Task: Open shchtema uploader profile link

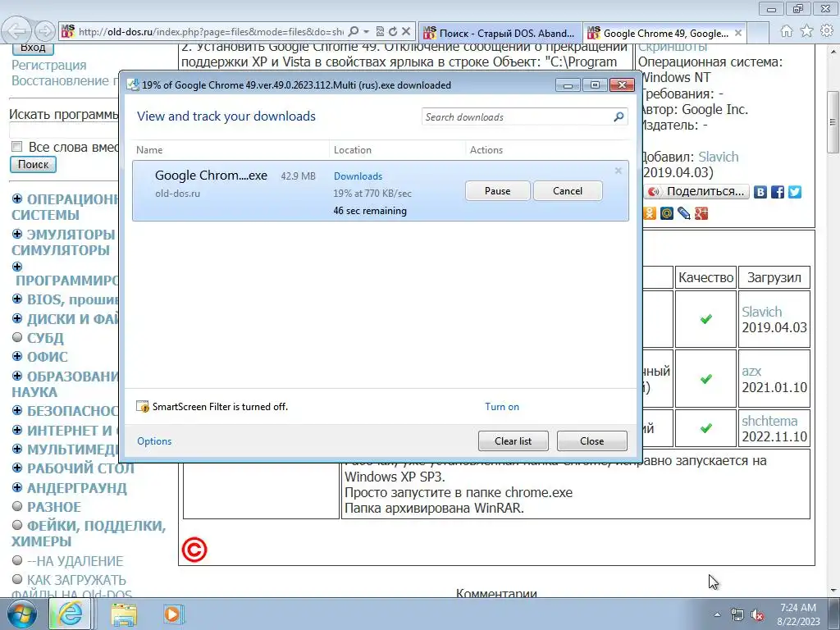Action: point(769,421)
